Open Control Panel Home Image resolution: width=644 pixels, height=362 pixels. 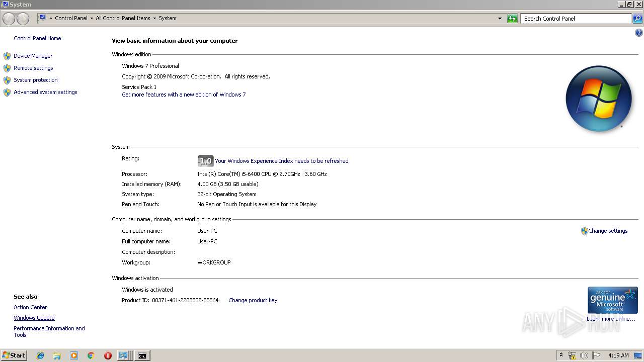(37, 38)
